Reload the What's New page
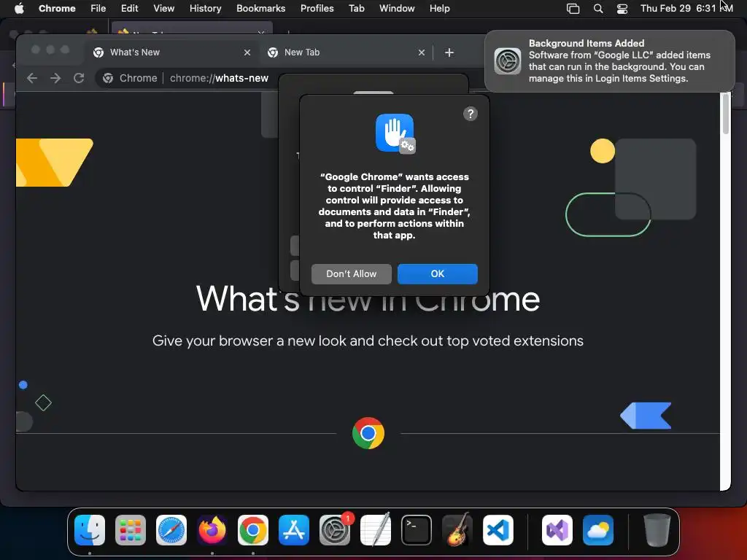This screenshot has height=560, width=747. point(79,78)
